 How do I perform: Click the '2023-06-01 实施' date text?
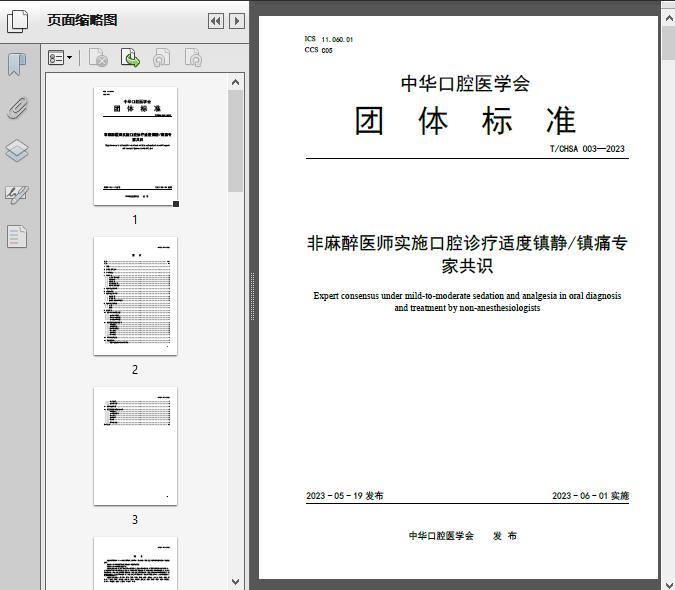(x=591, y=496)
